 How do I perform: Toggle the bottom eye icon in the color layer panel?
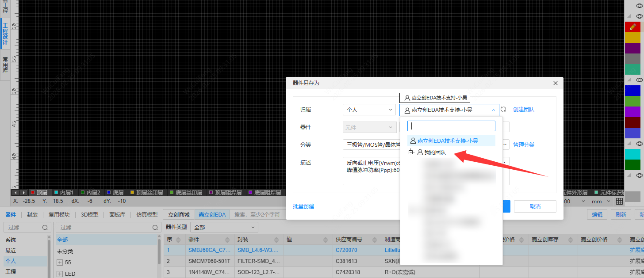(x=640, y=176)
